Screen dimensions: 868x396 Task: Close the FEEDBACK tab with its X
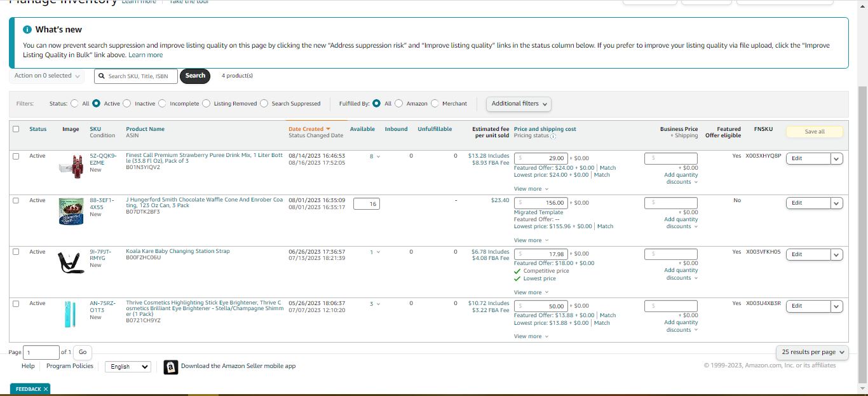click(x=46, y=389)
